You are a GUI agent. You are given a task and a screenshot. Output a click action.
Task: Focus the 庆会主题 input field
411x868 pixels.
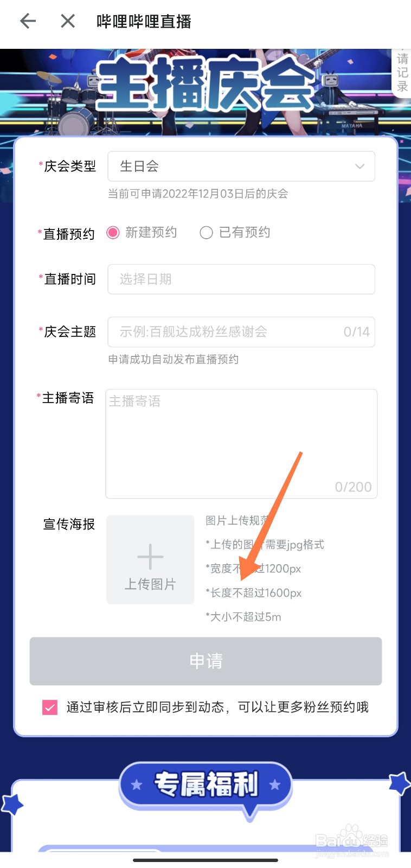(x=241, y=332)
